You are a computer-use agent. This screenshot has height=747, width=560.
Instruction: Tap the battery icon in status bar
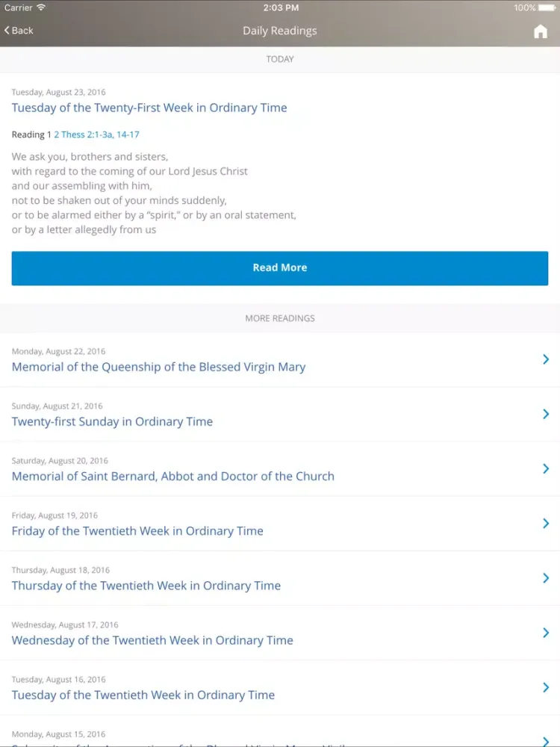pos(548,7)
